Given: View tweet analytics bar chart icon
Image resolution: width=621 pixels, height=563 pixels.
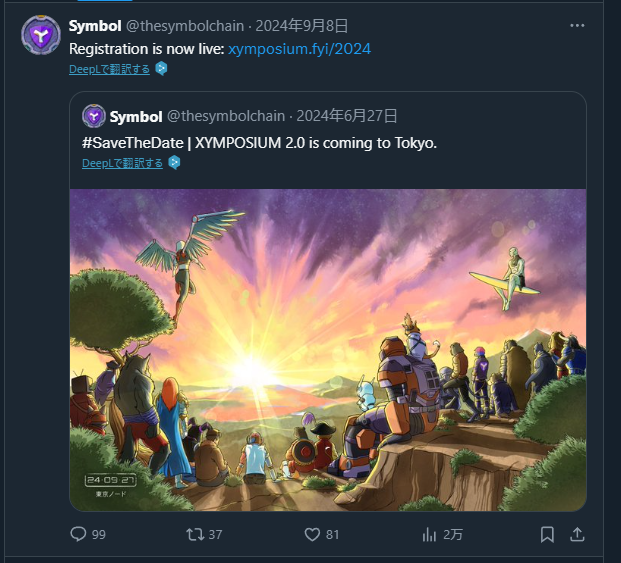Looking at the screenshot, I should tap(429, 534).
